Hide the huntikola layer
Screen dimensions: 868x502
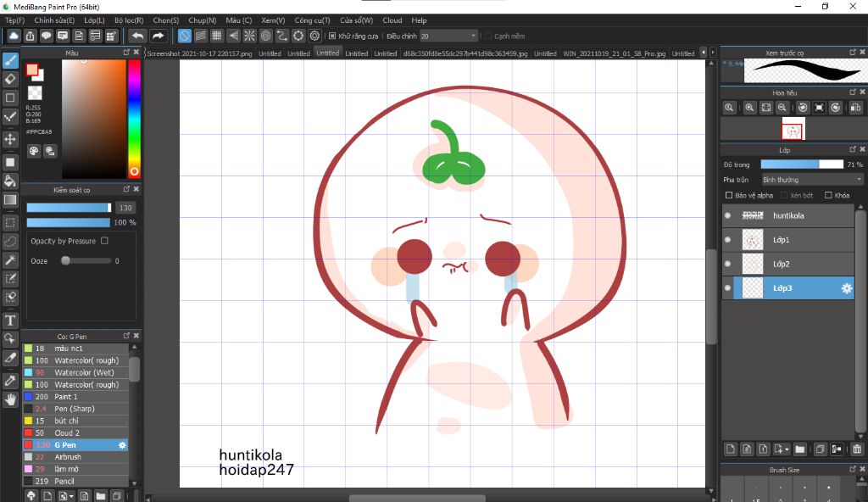pos(727,215)
